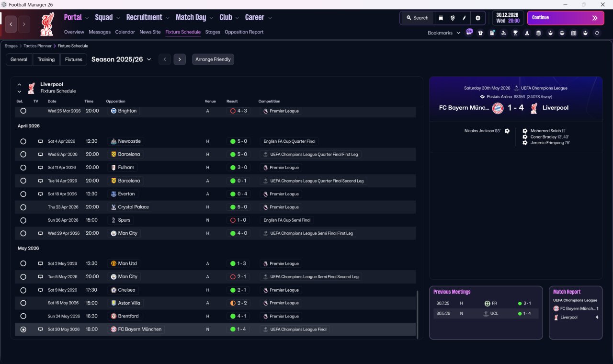Open the 9+ unread messages bubble icon
Screen dimensions: 613x364
pyautogui.click(x=469, y=32)
